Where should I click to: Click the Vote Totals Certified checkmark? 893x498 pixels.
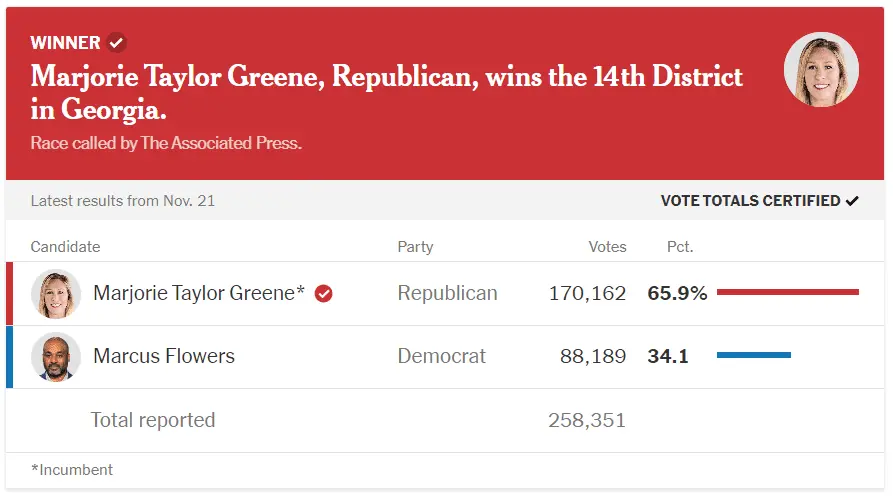tap(852, 201)
